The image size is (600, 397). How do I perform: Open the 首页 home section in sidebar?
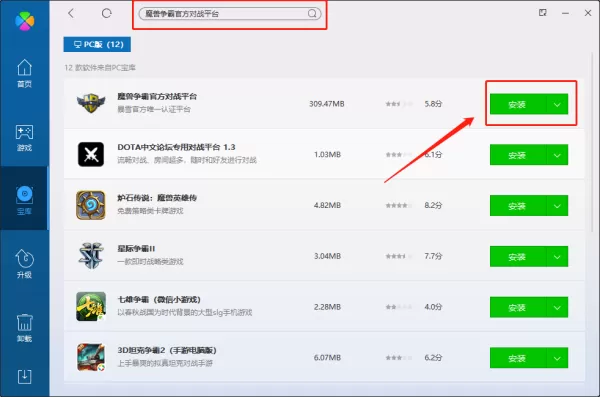click(24, 73)
